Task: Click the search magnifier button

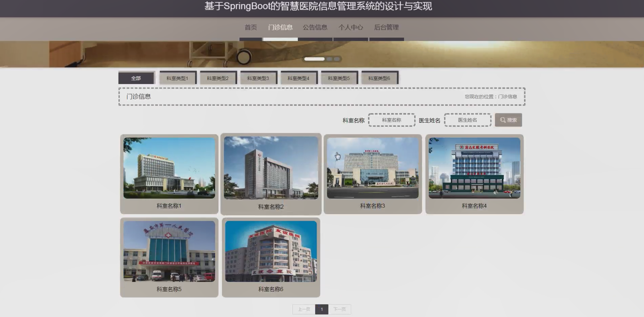Action: click(508, 120)
